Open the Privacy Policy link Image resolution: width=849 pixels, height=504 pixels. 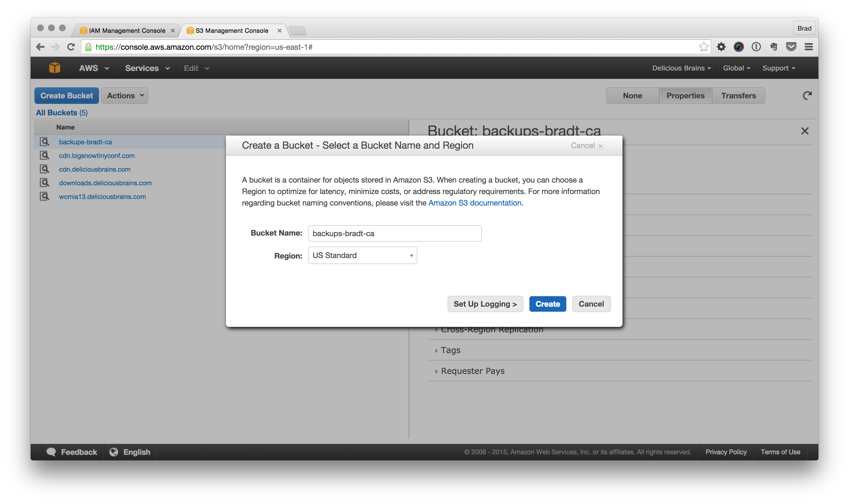(726, 452)
